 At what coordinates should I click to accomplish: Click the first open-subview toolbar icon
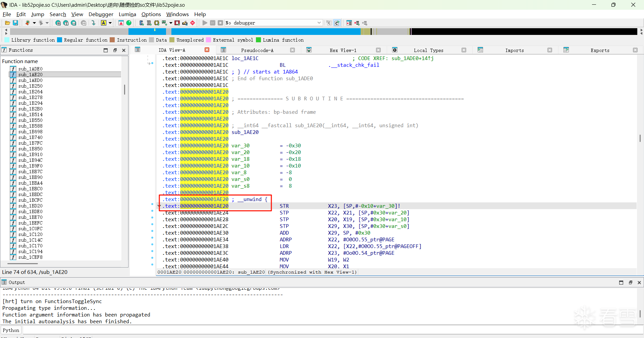tap(141, 23)
